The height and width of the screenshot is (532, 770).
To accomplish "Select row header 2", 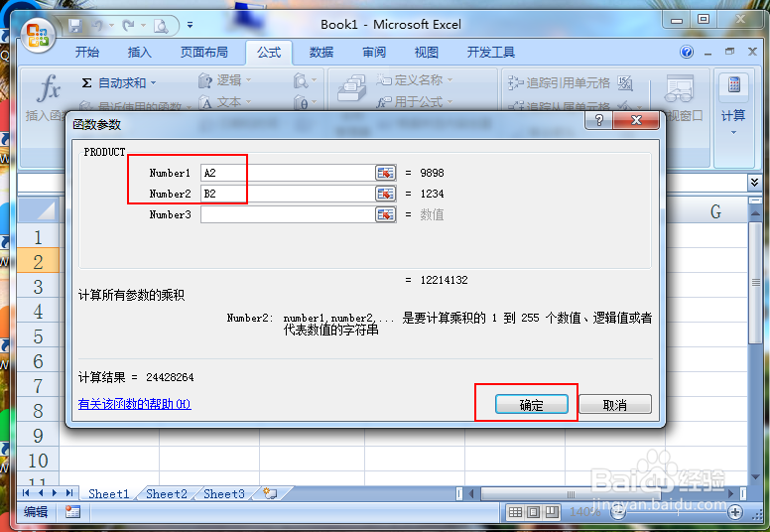I will (x=39, y=262).
